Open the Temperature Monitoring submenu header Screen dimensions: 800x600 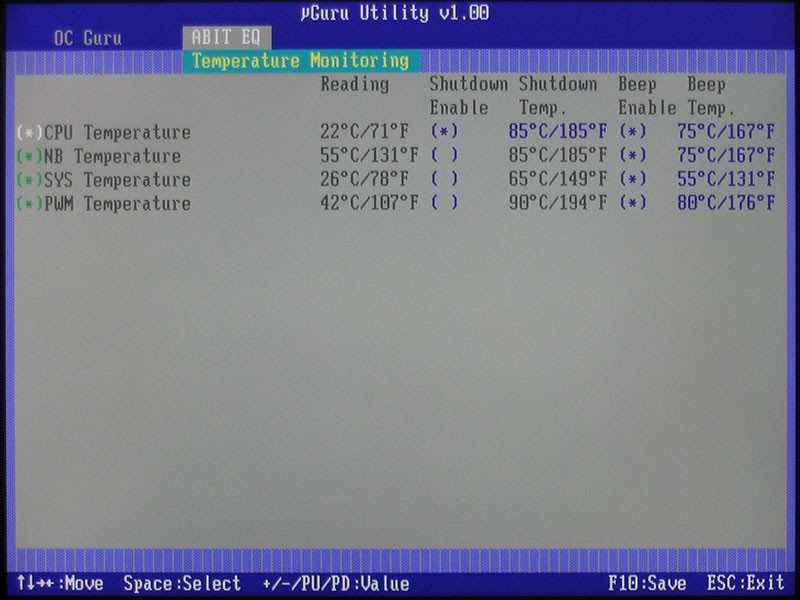(x=301, y=61)
